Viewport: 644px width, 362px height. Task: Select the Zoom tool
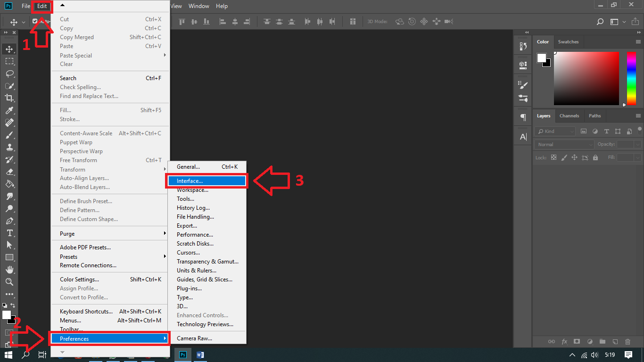coord(9,282)
